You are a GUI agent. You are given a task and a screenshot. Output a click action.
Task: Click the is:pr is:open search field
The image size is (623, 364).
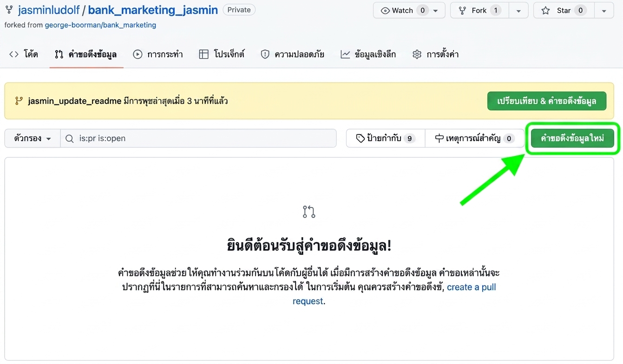[198, 138]
